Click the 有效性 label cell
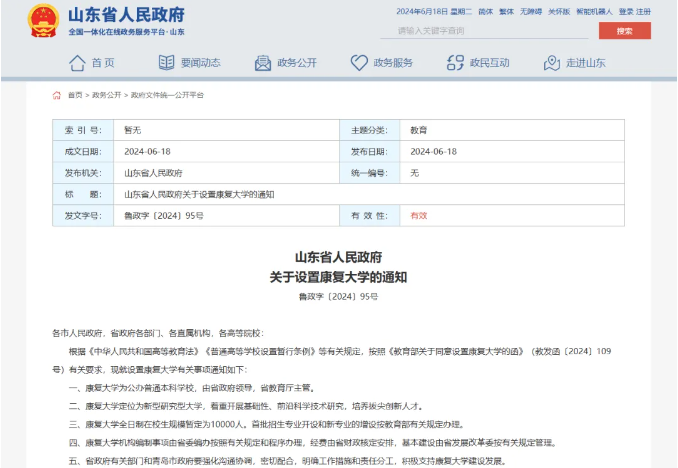This screenshot has width=678, height=468. coord(369,216)
